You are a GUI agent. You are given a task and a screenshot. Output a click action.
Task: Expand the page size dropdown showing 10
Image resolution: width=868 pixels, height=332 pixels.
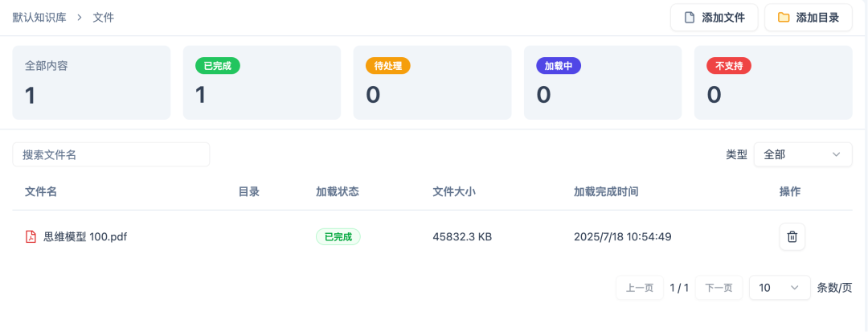pyautogui.click(x=780, y=288)
